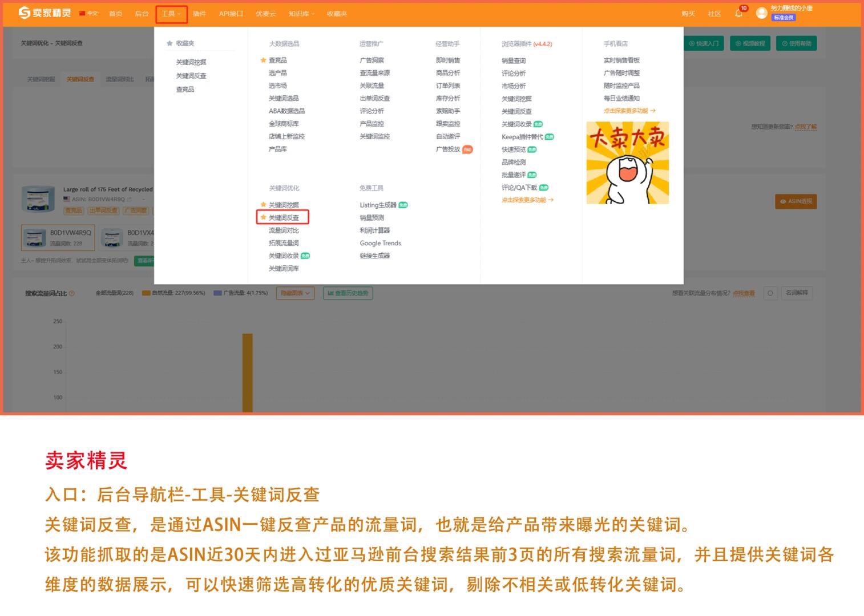This screenshot has width=864, height=616.
Task: Click the 使用帮助 button
Action: 797,43
